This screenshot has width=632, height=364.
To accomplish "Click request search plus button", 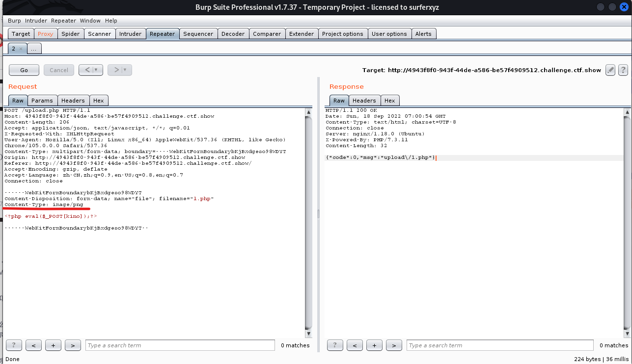I will tap(53, 345).
